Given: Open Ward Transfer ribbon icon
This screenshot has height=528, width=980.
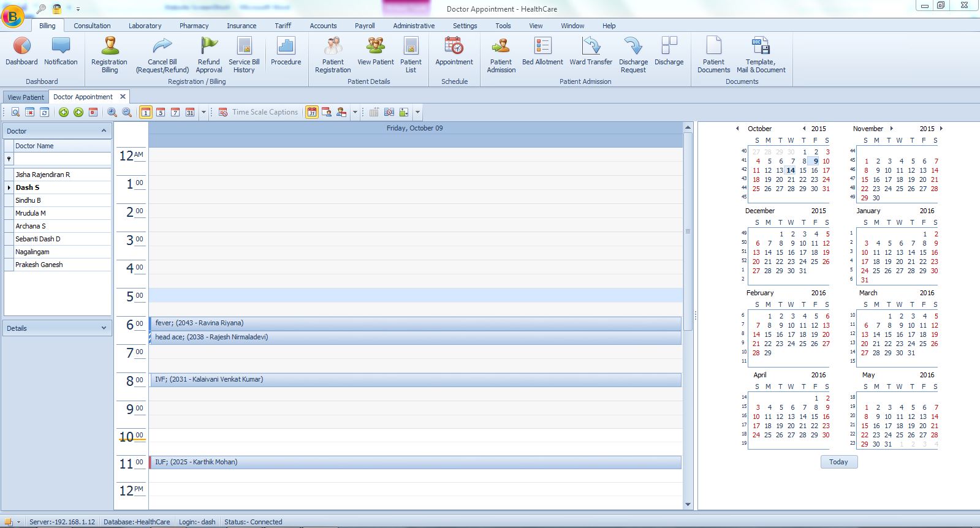Looking at the screenshot, I should pos(591,51).
